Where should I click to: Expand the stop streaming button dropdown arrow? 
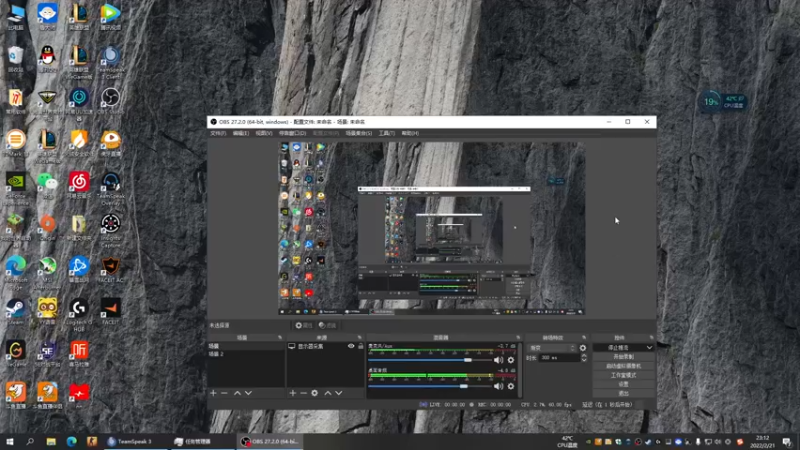point(650,347)
